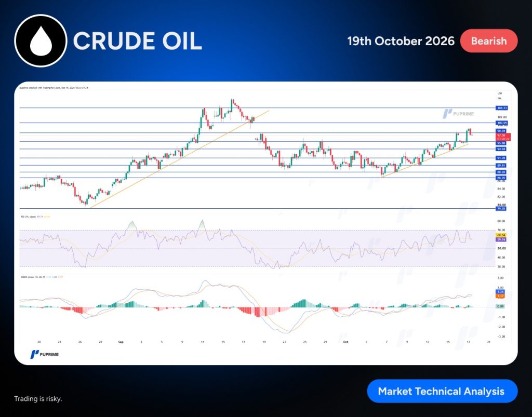Click the MACD histogram value 0.09
Viewport: 532px width, 417px height.
tap(500, 306)
